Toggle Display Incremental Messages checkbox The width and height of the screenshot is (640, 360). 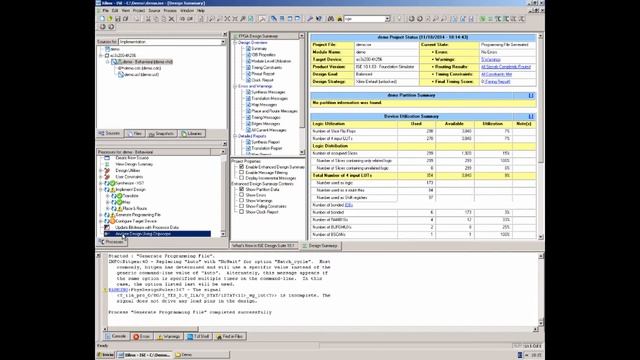[242, 178]
